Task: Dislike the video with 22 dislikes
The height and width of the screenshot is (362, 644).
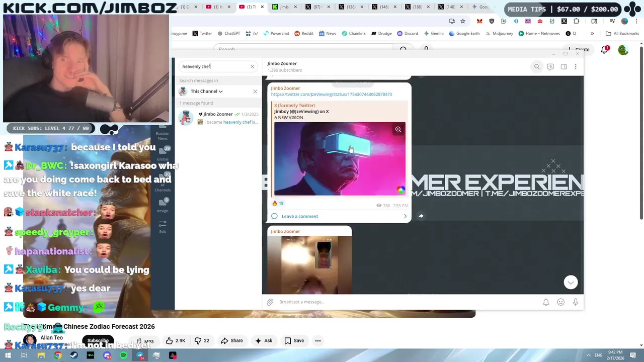Action: point(202,341)
